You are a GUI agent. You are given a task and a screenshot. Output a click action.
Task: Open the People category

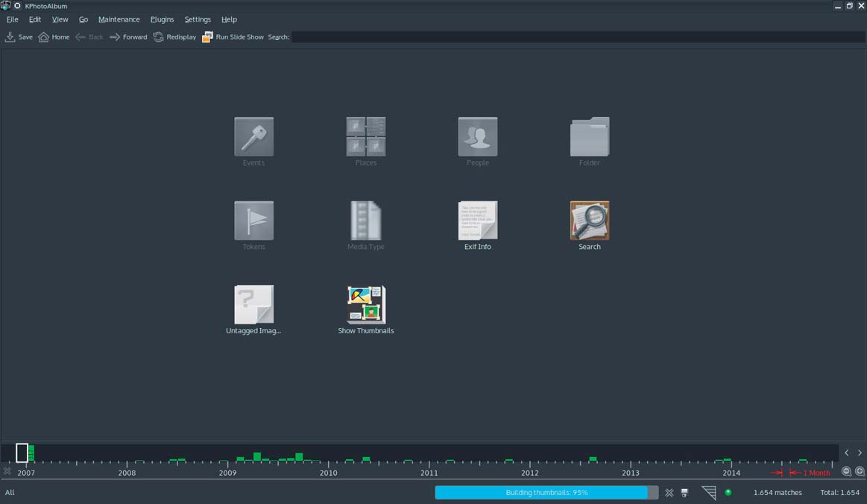pos(478,142)
